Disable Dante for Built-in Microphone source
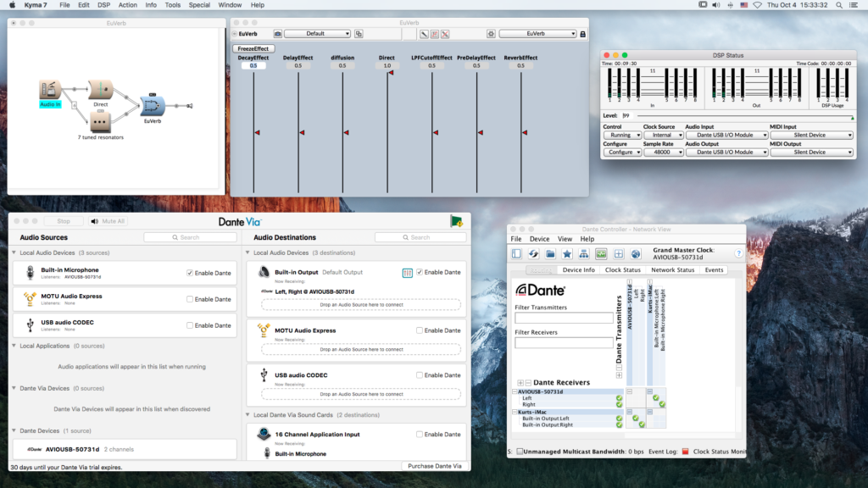 (190, 273)
